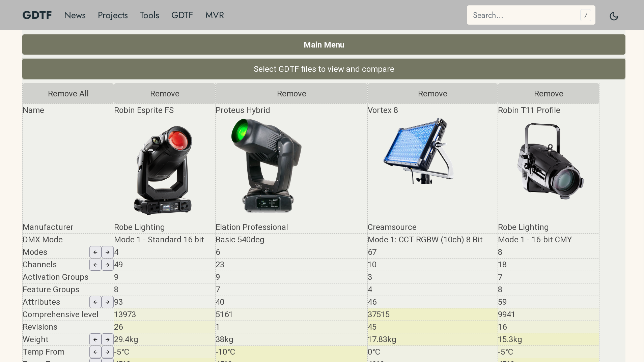Screen dimensions: 644x362
Task: Select the Robin Esprite FS name cell
Action: click(165, 110)
